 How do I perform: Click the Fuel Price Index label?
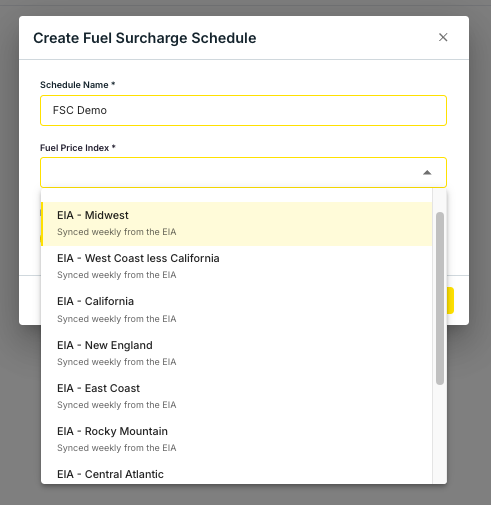pos(78,148)
